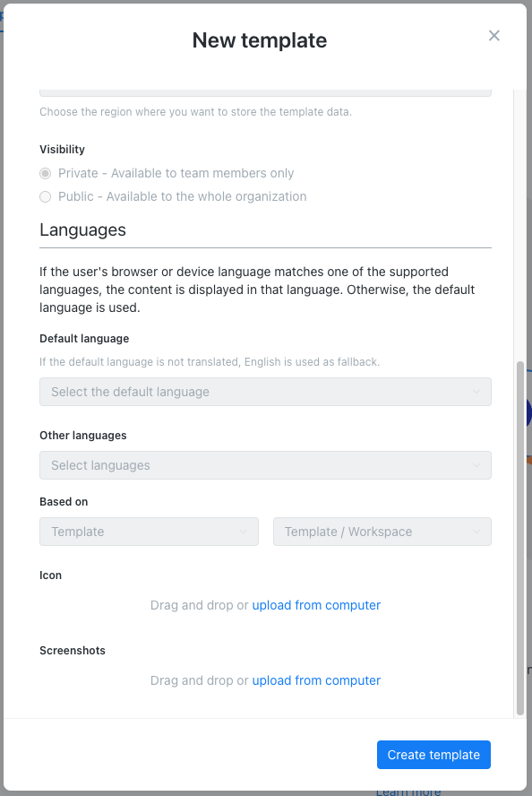
Task: Click 'upload from computer' under Icon
Action: click(316, 605)
